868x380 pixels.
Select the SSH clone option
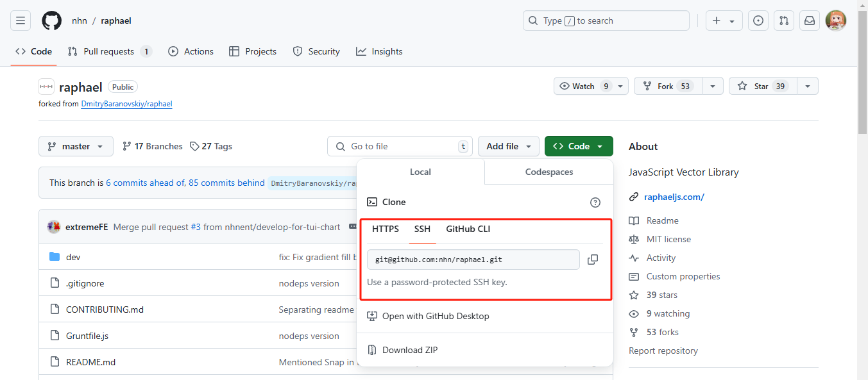tap(422, 229)
